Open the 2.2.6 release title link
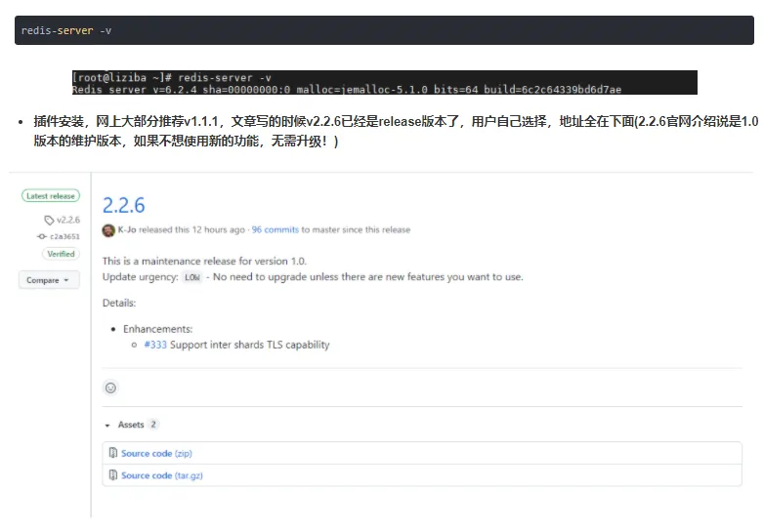The image size is (764, 532). pos(124,205)
